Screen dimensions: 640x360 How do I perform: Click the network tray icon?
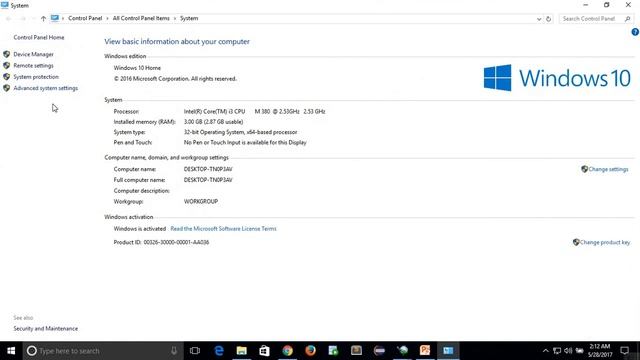click(557, 351)
